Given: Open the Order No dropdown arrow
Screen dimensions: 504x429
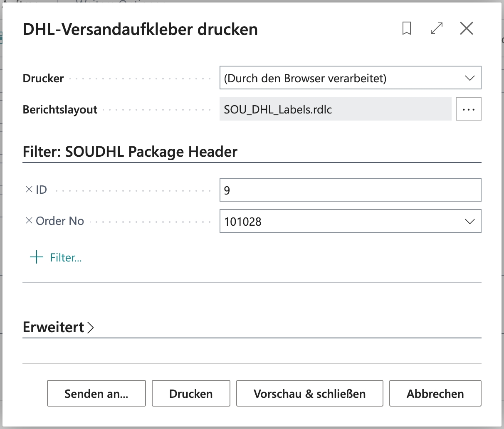Looking at the screenshot, I should [469, 221].
